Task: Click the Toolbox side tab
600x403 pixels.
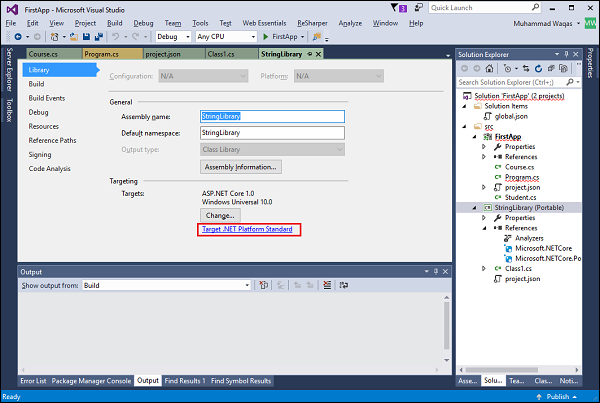Action: tap(9, 110)
